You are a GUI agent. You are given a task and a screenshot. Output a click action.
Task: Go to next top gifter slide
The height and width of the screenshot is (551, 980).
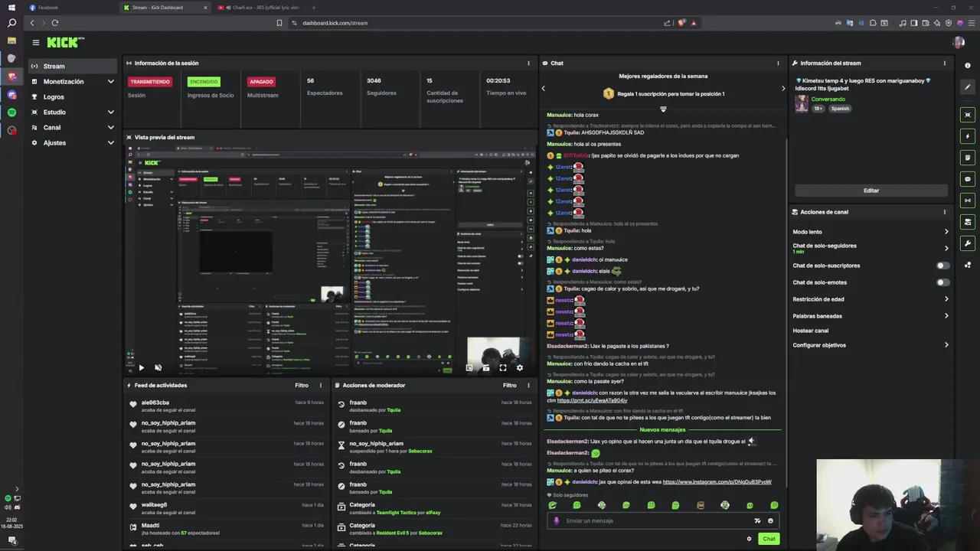click(x=782, y=89)
